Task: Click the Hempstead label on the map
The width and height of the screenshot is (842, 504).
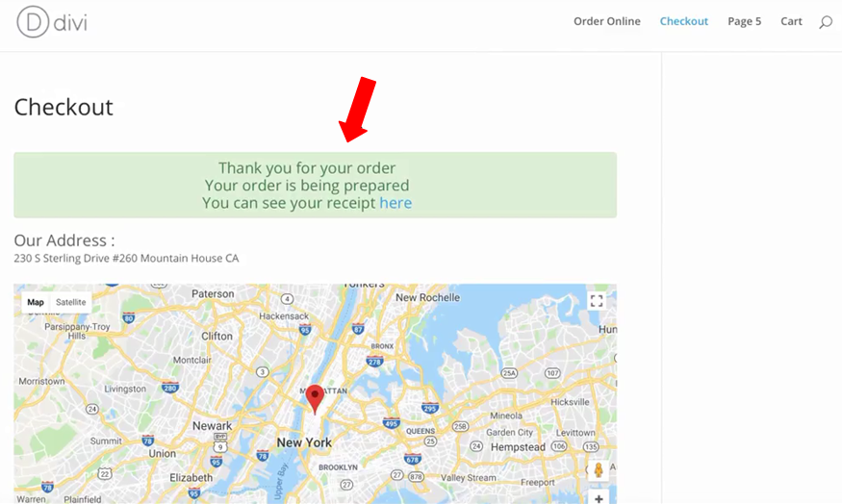Action: click(x=518, y=447)
